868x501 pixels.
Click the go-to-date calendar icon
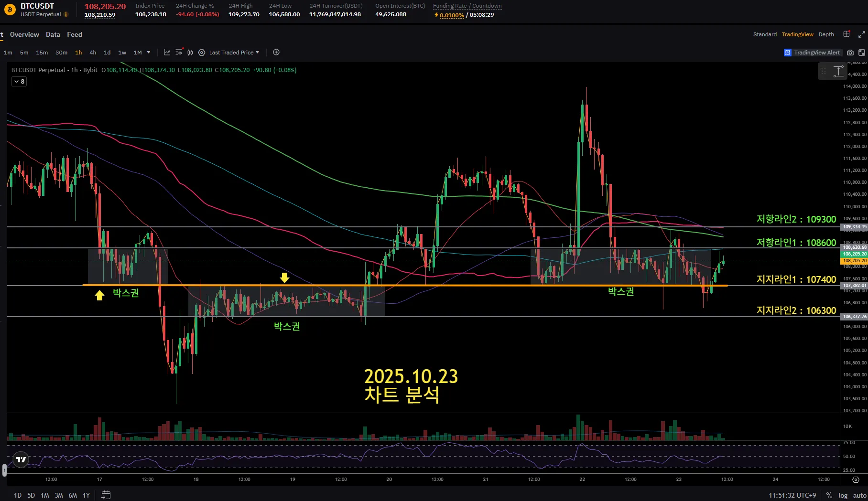coord(106,495)
